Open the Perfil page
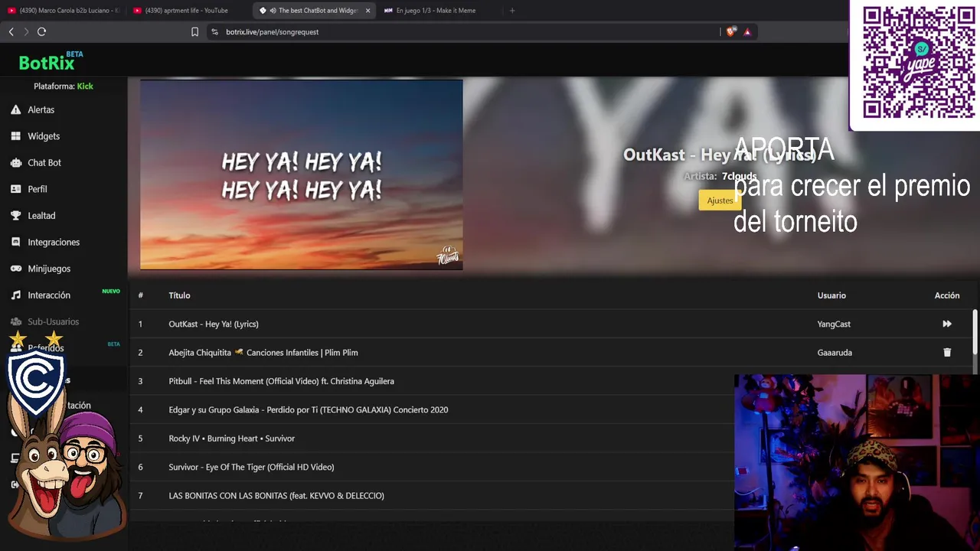Image resolution: width=980 pixels, height=551 pixels. click(x=38, y=189)
